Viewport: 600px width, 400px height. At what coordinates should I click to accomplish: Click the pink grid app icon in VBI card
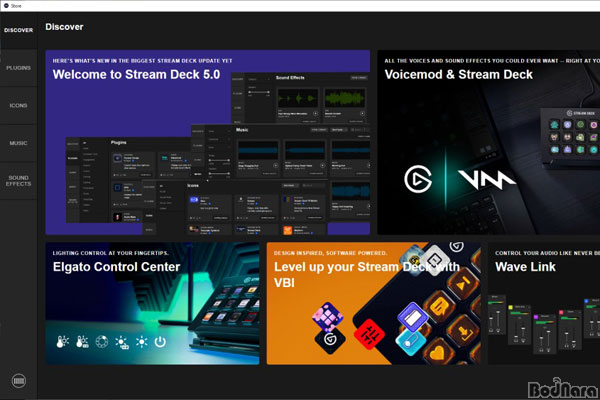click(x=328, y=316)
